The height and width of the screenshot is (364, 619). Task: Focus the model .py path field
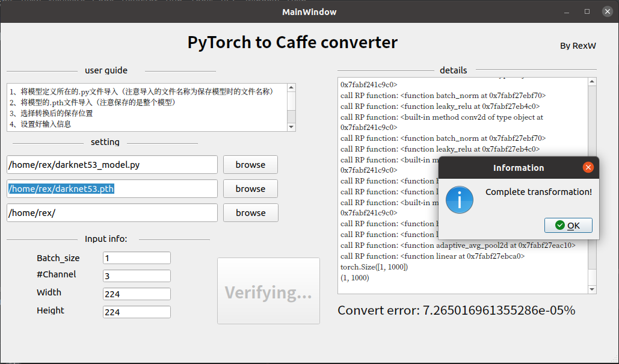pos(112,165)
